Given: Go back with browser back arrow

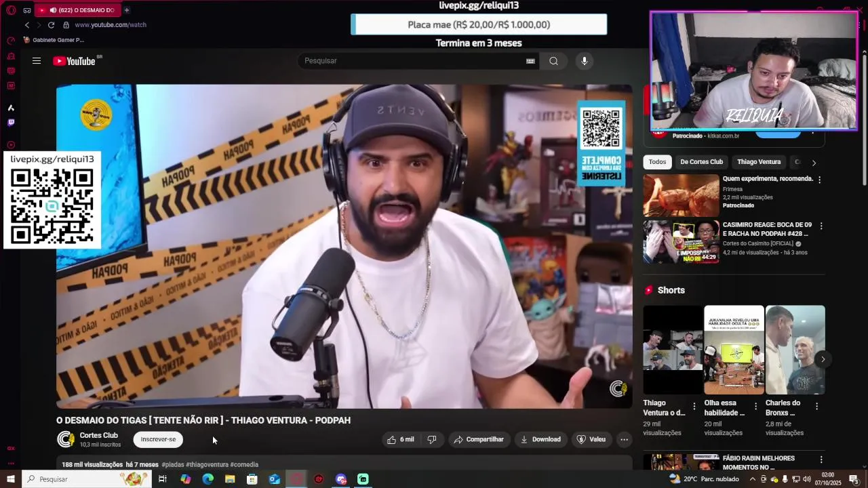Looking at the screenshot, I should click(x=27, y=25).
